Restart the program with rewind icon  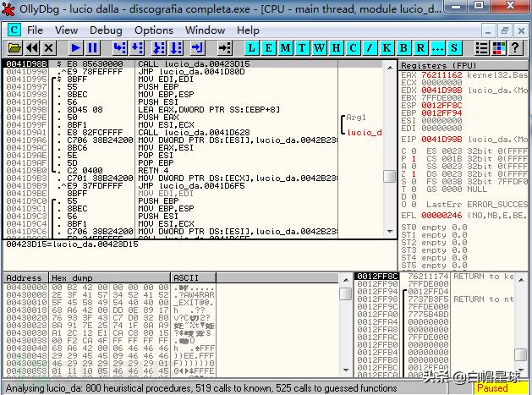pos(31,48)
